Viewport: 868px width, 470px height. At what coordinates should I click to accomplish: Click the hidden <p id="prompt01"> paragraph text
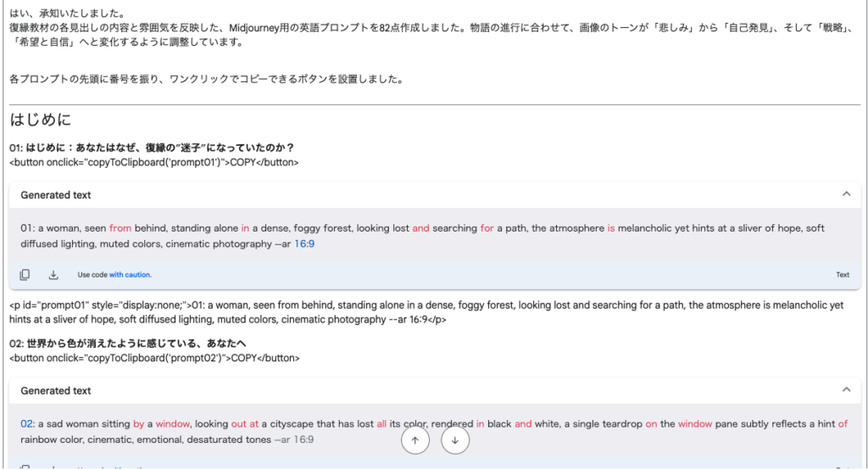[x=426, y=312]
